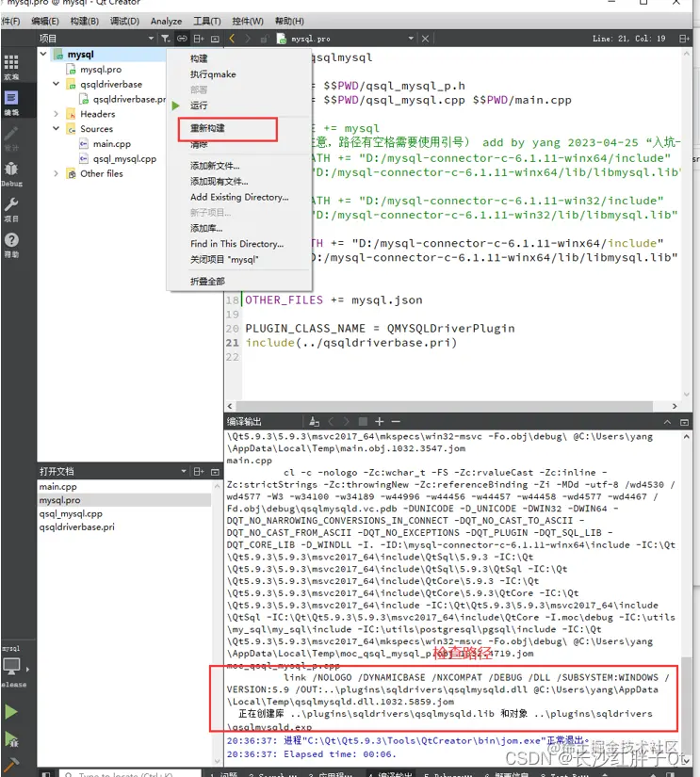Click the green Run button in the sidebar
700x777 pixels.
11,712
